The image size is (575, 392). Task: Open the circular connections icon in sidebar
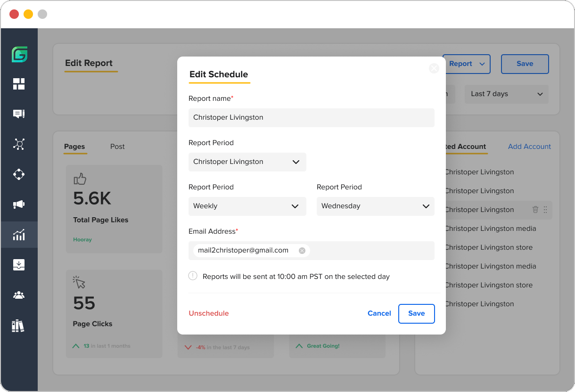click(19, 174)
